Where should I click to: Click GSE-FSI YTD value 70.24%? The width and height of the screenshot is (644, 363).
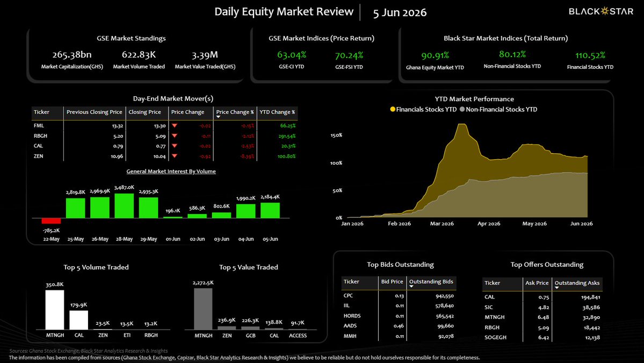[x=349, y=55]
